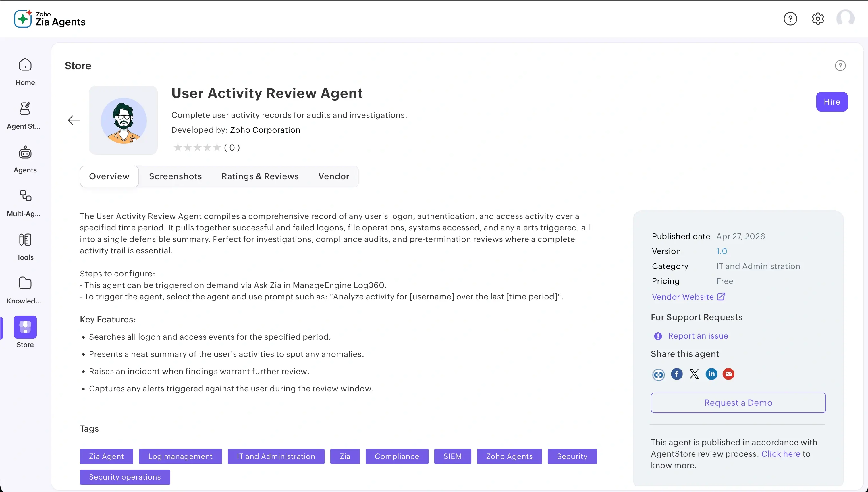The image size is (868, 492).
Task: Go to the Agents sidebar section
Action: point(25,159)
